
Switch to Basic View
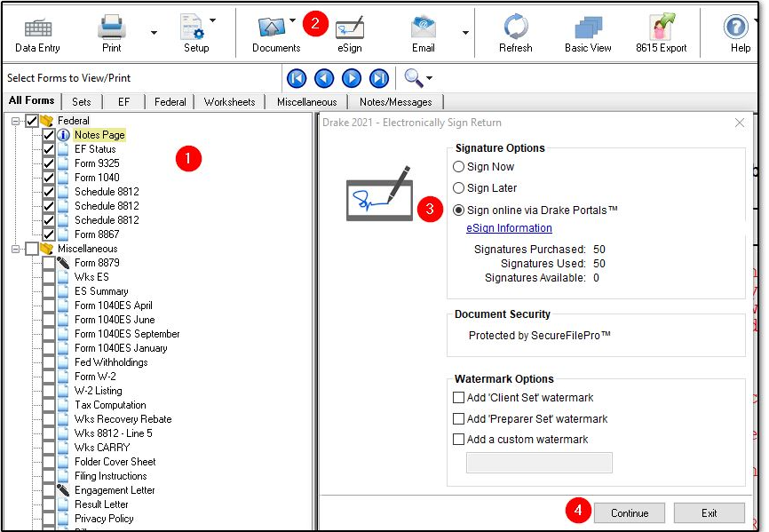pos(588,28)
